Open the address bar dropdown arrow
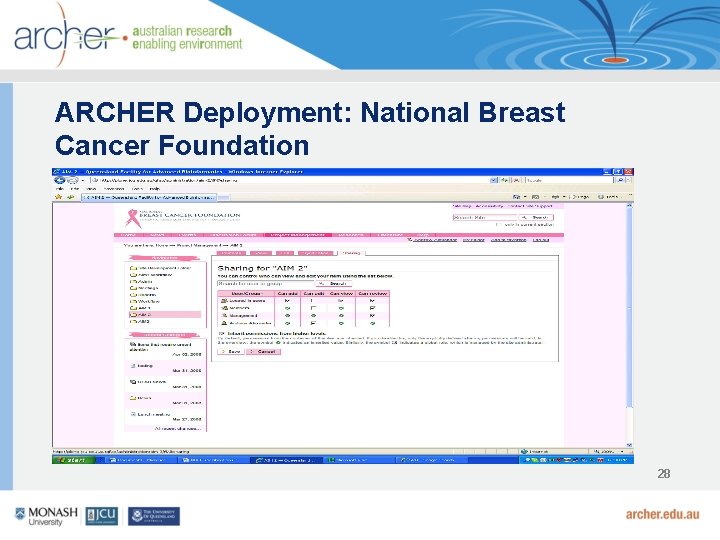This screenshot has width=720, height=540. (x=494, y=180)
